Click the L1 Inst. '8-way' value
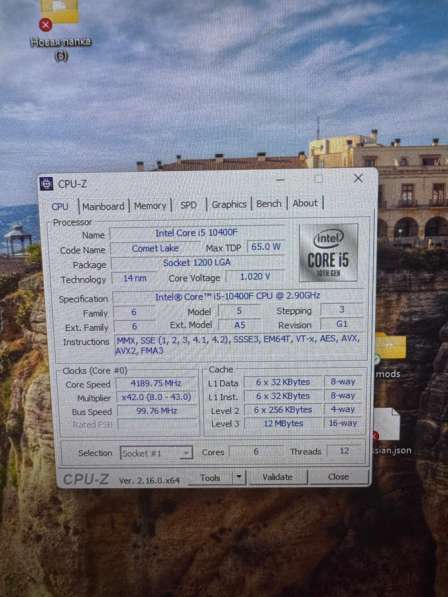448x597 pixels. click(343, 395)
